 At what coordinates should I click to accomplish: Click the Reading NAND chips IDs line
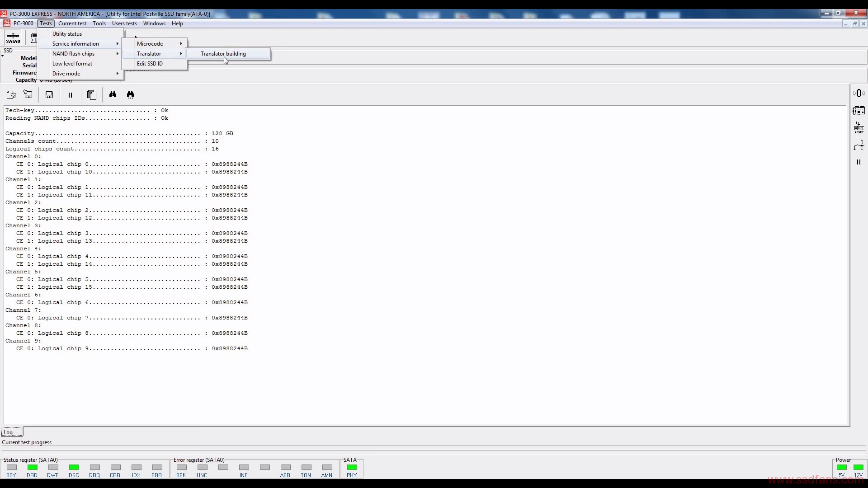pyautogui.click(x=87, y=118)
